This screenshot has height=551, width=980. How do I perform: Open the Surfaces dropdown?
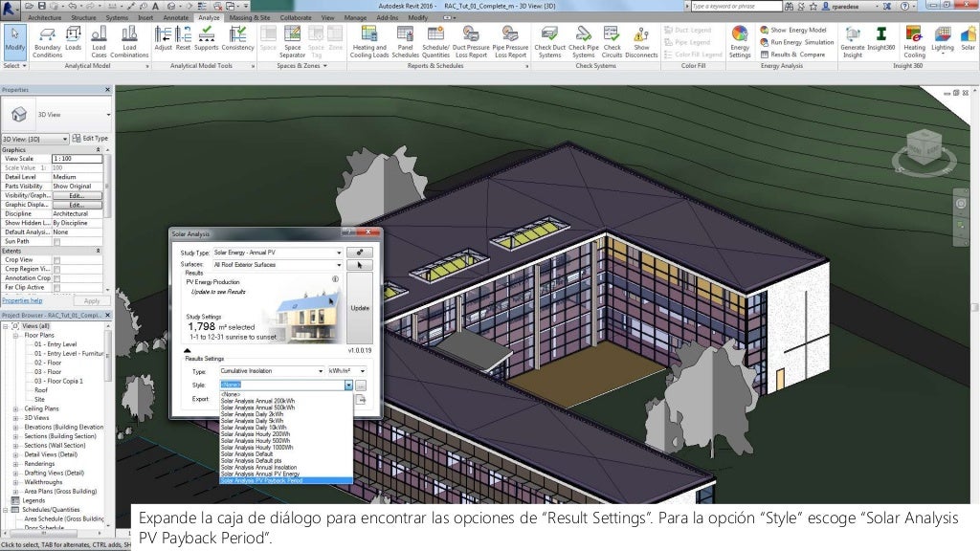(x=278, y=265)
